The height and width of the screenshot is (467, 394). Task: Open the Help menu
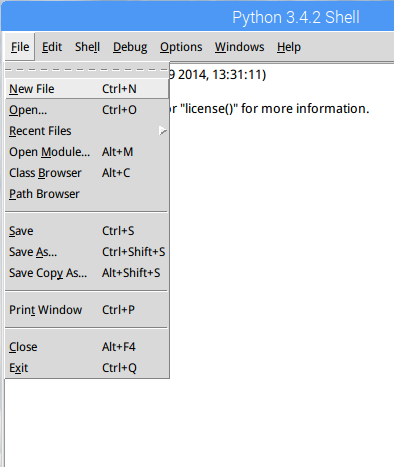click(x=289, y=47)
